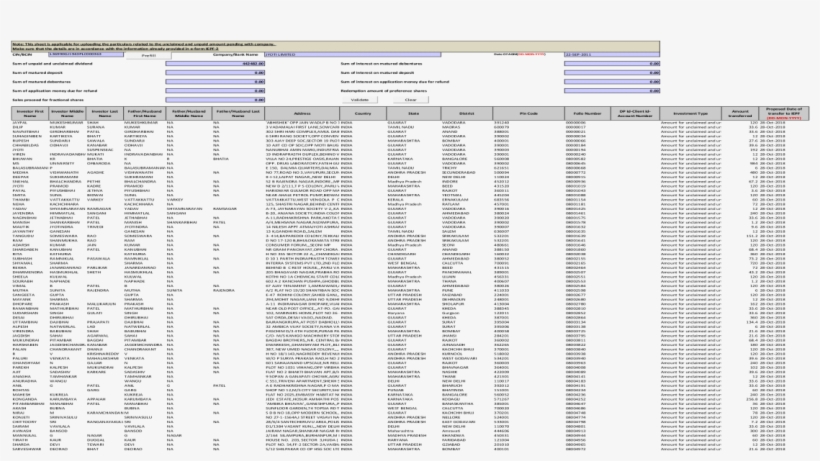Select the unpaid and unclaimed dividend sum field
820x461 pixels.
click(x=215, y=64)
